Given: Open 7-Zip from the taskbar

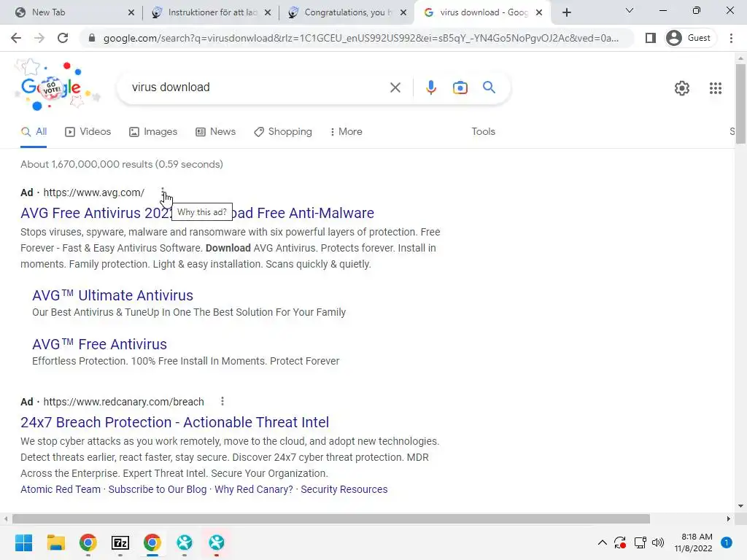Looking at the screenshot, I should 120,542.
